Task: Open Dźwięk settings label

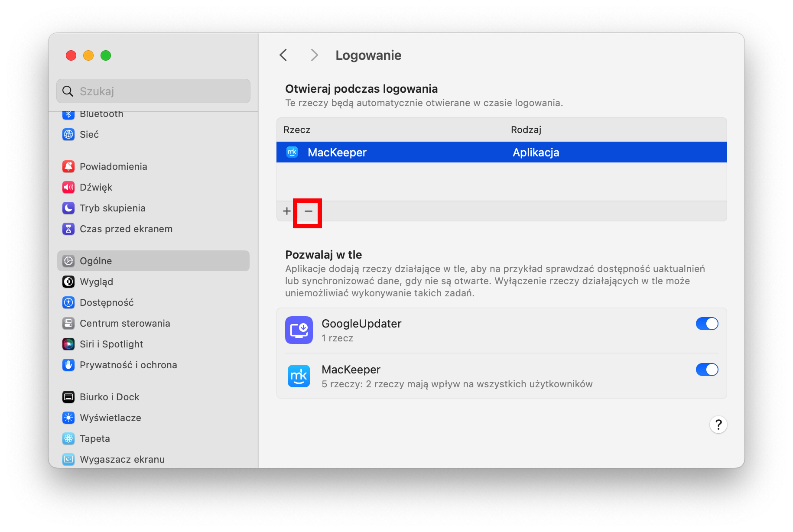Action: 96,187
